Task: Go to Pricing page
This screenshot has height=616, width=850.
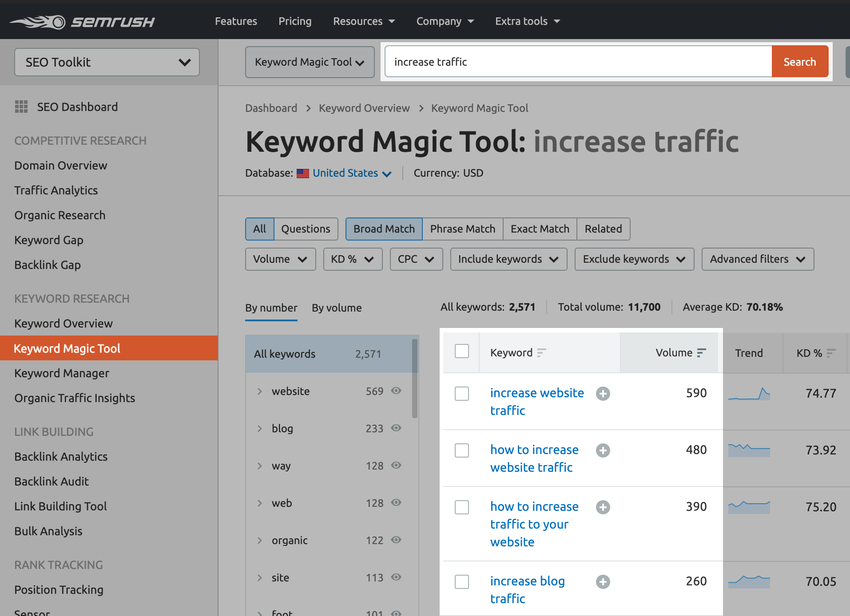Action: point(295,21)
